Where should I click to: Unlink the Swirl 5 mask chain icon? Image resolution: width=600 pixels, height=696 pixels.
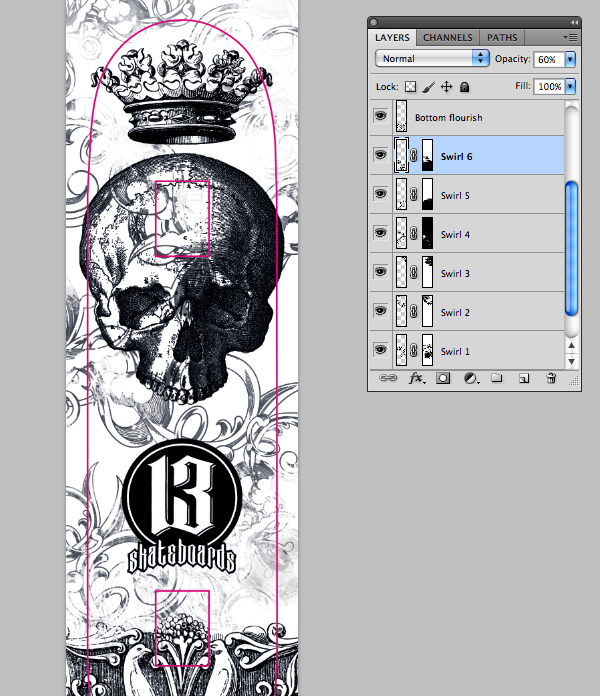pos(414,194)
